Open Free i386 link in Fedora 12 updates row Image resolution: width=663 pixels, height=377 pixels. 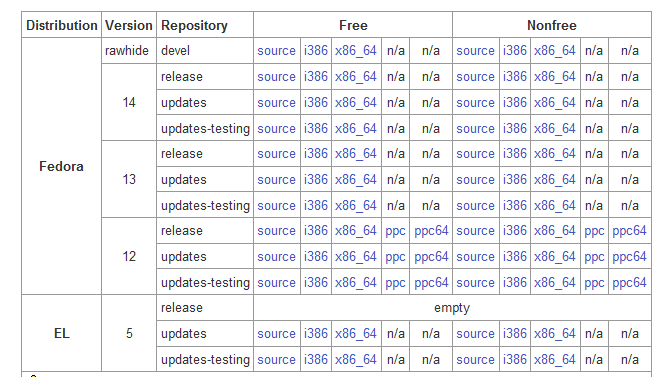(x=315, y=257)
